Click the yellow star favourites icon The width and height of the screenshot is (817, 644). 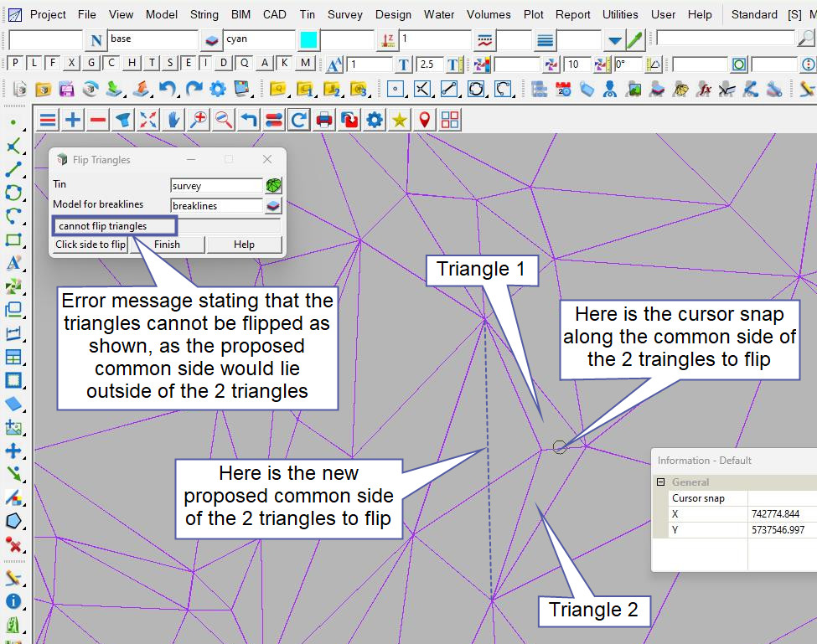(x=400, y=121)
